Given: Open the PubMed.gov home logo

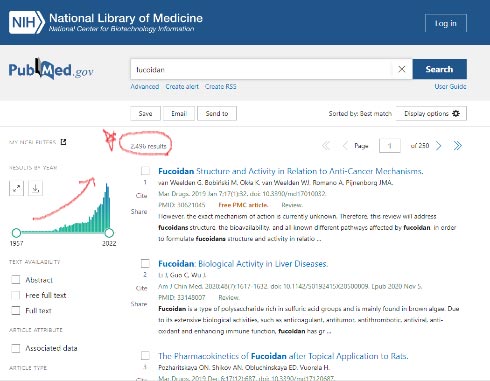Looking at the screenshot, I should coord(51,69).
